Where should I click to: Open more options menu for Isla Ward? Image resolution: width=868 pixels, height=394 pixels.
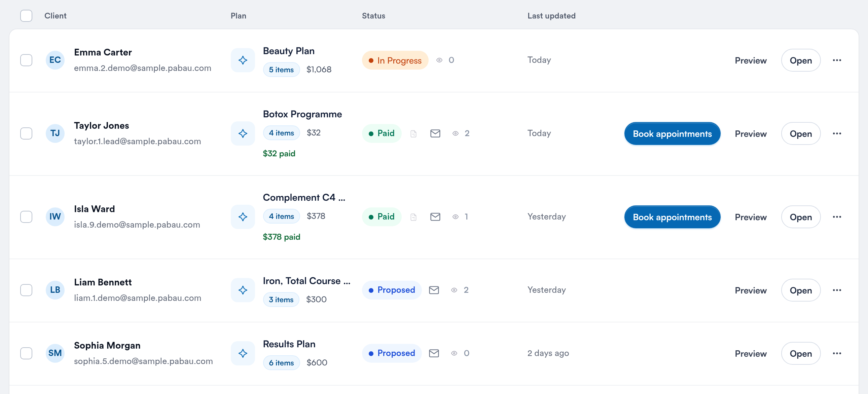(x=837, y=217)
